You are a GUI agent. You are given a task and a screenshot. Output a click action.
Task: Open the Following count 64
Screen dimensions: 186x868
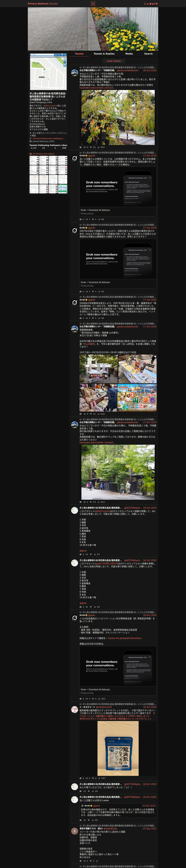pos(44,148)
